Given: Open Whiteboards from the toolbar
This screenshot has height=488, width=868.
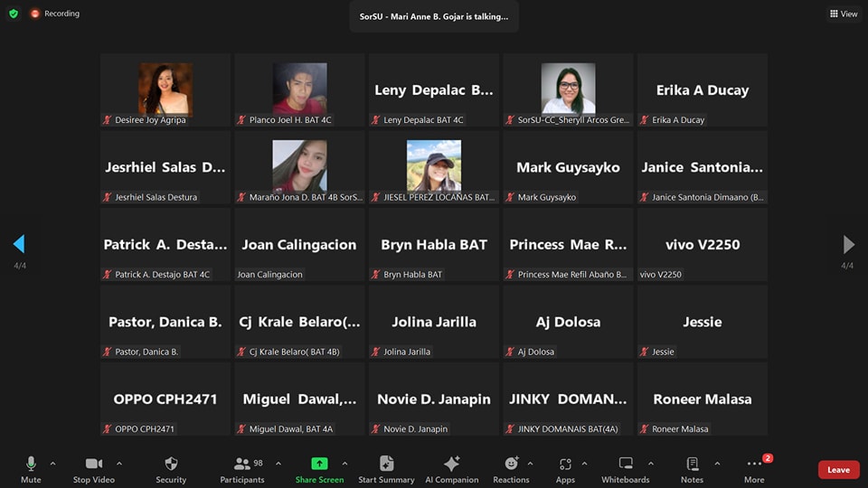Looking at the screenshot, I should [626, 464].
